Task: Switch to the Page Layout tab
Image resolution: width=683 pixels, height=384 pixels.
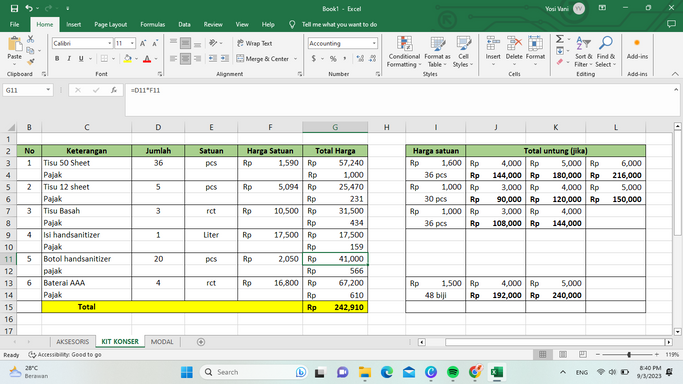Action: pyautogui.click(x=111, y=24)
